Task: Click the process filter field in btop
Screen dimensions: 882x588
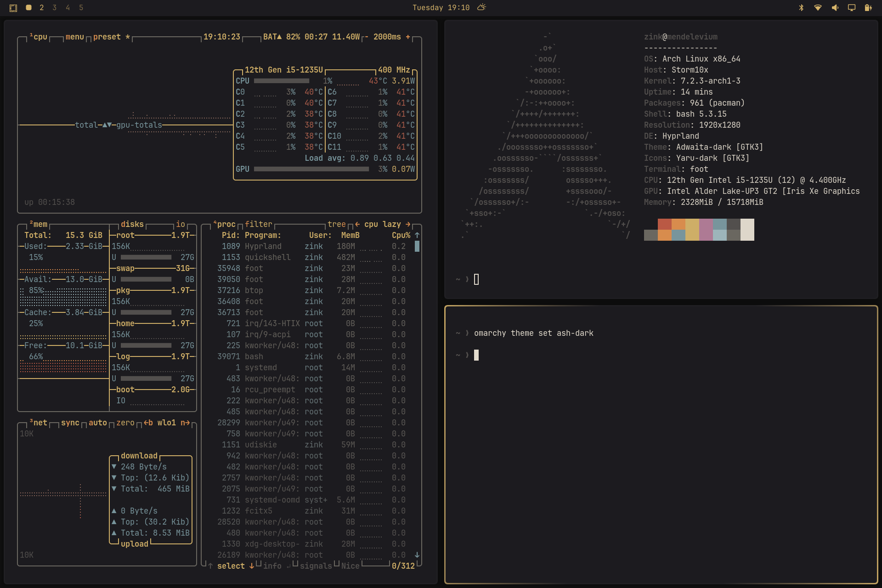Action: (259, 224)
